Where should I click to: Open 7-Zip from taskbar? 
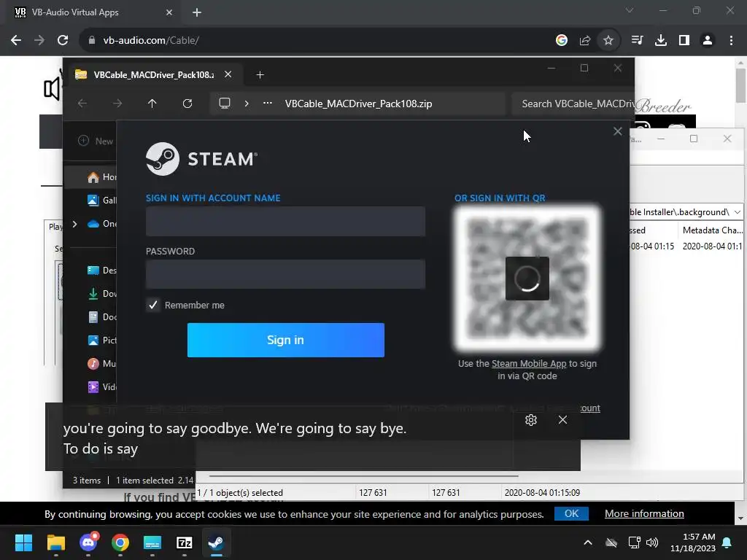coord(185,542)
